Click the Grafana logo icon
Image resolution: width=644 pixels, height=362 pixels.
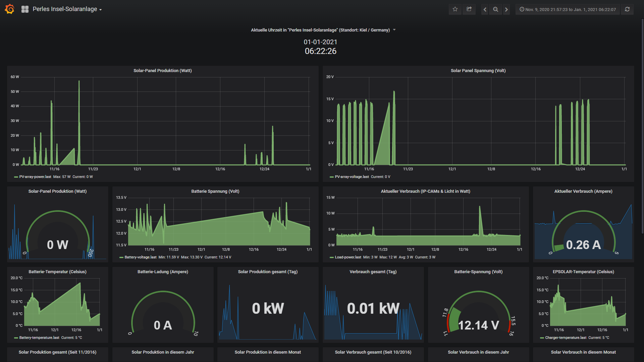coord(9,9)
